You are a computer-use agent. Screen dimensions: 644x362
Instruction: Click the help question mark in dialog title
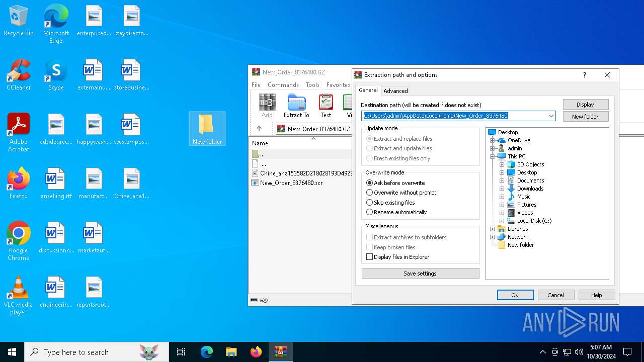[x=584, y=75]
